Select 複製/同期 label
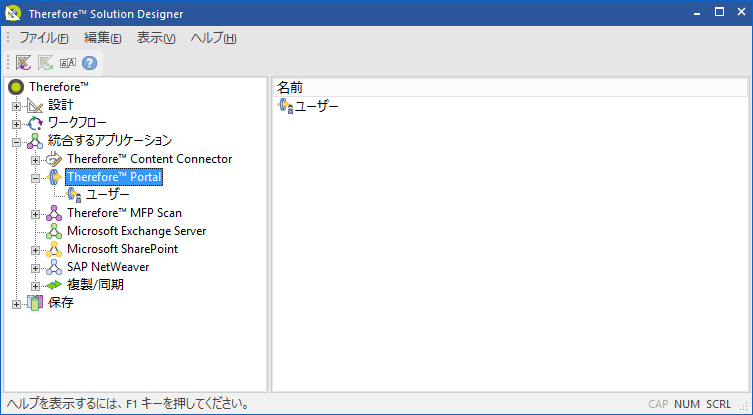This screenshot has width=753, height=415. pyautogui.click(x=95, y=285)
